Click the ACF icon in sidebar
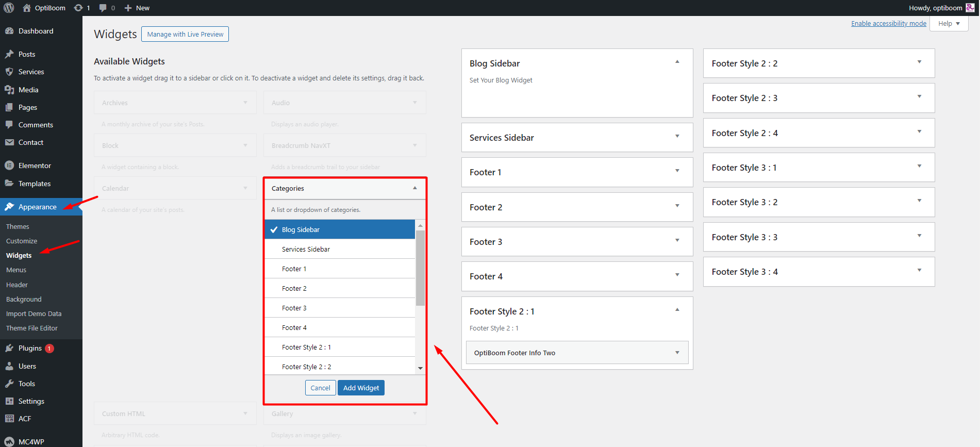 pos(9,419)
